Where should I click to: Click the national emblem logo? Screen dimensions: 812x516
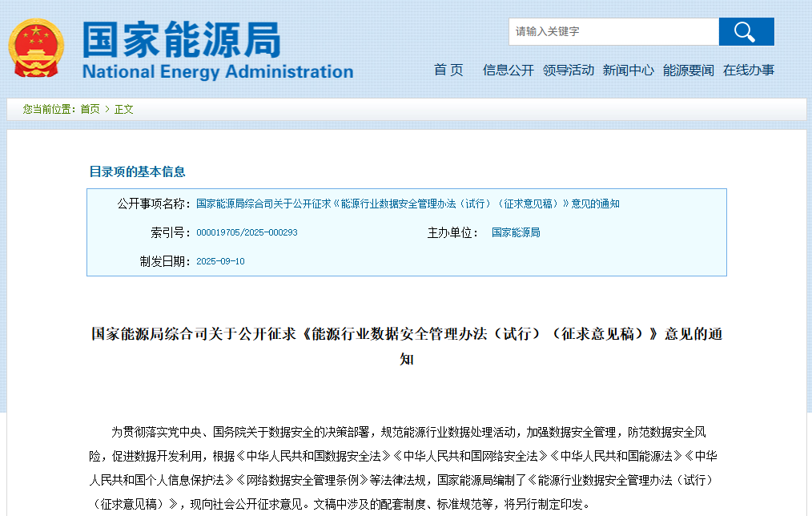pyautogui.click(x=37, y=48)
